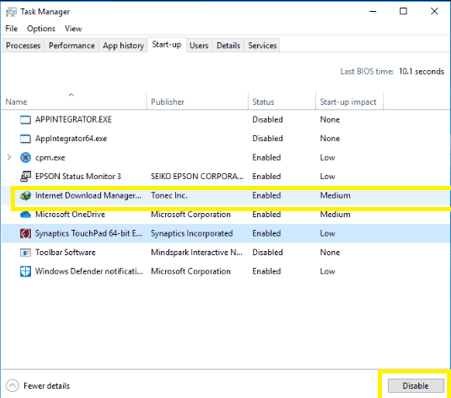This screenshot has width=451, height=398.
Task: Sort by Start-up impact column header
Action: [x=349, y=101]
